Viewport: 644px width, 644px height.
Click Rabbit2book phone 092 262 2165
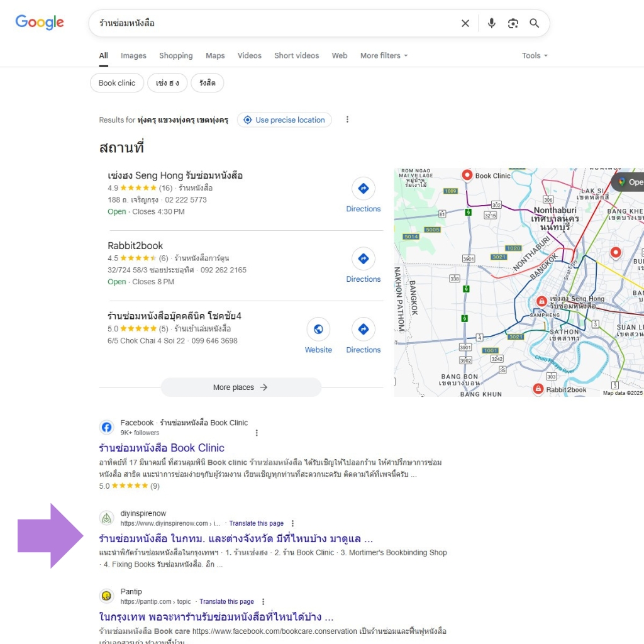point(223,270)
